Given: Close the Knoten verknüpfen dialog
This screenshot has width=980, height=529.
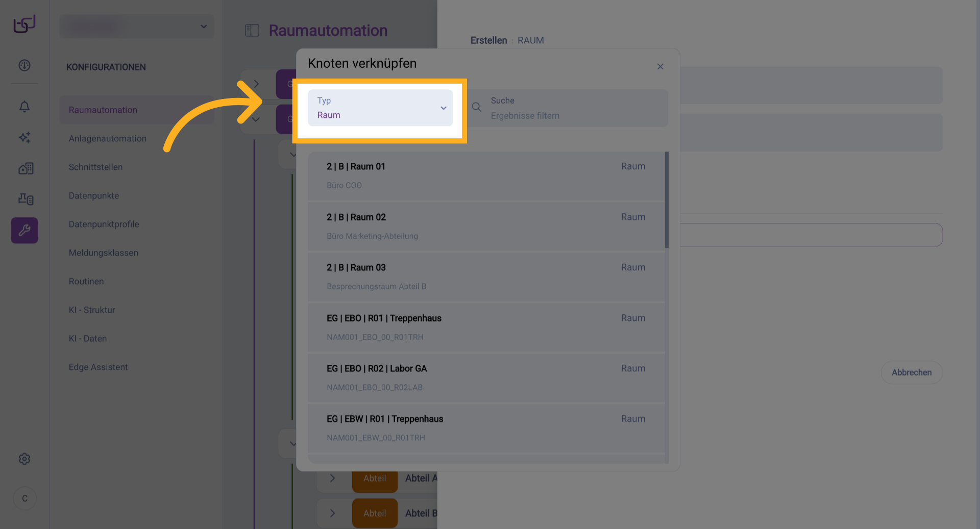Looking at the screenshot, I should pyautogui.click(x=660, y=67).
